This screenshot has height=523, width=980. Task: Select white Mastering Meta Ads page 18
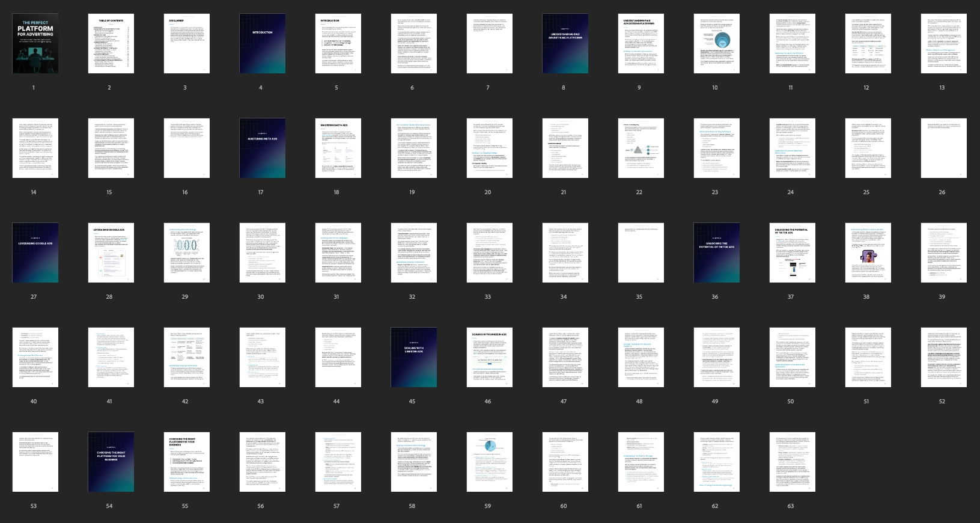pyautogui.click(x=338, y=148)
